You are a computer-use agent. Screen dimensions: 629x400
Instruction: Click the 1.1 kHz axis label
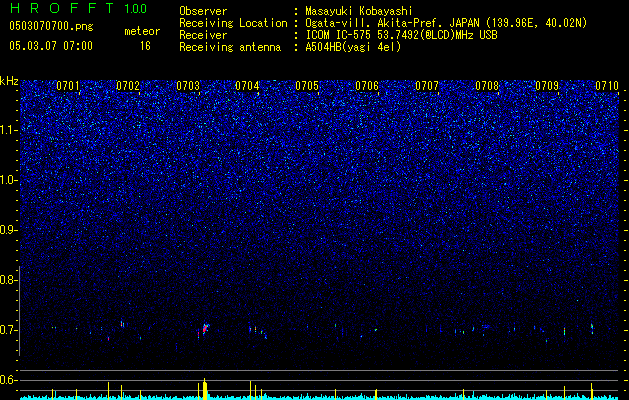coord(9,130)
